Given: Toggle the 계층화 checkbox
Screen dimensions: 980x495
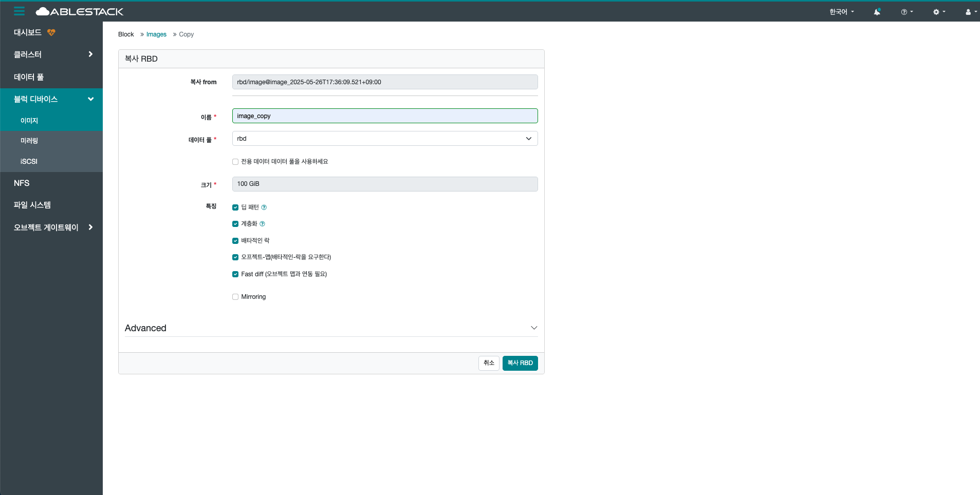Looking at the screenshot, I should [235, 224].
